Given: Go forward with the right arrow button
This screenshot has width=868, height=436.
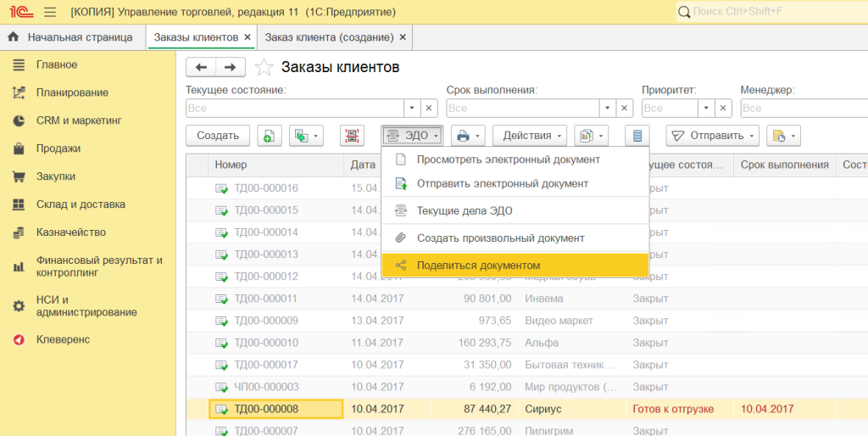Looking at the screenshot, I should pyautogui.click(x=231, y=68).
